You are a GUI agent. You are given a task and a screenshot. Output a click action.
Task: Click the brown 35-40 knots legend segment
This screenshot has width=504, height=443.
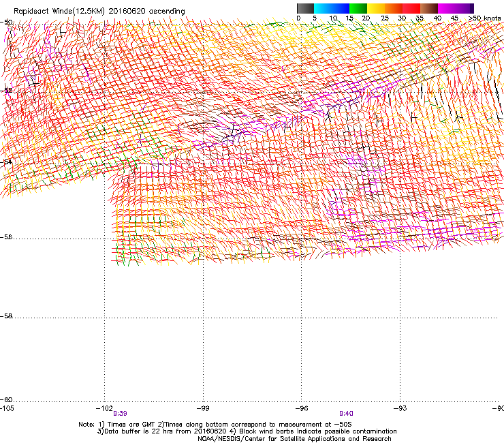click(x=429, y=8)
